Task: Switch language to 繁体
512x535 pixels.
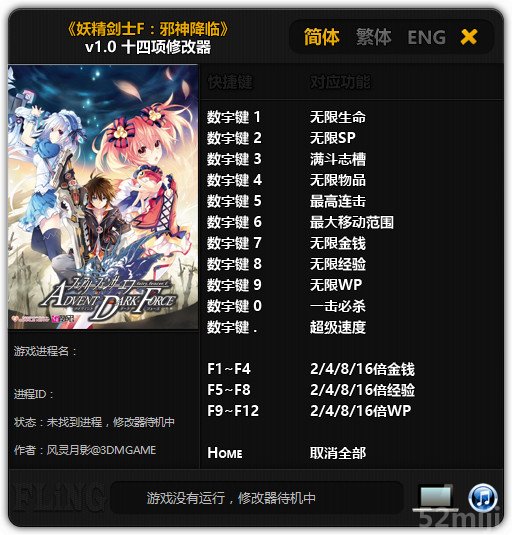Action: tap(374, 37)
